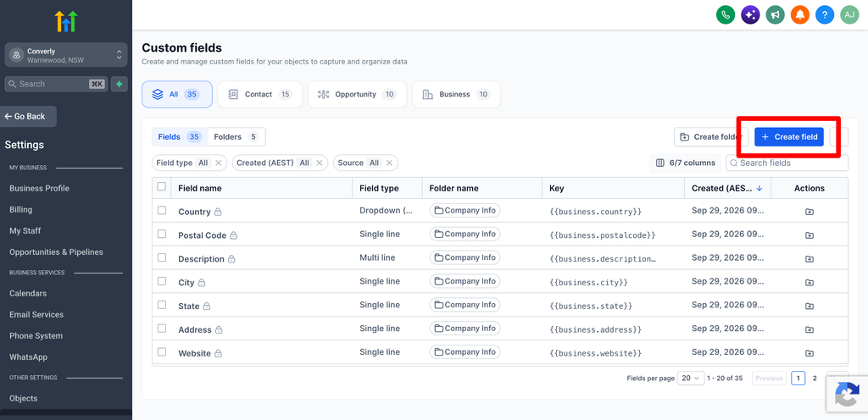
Task: Click move-to-folder icon for Address row
Action: tap(810, 330)
